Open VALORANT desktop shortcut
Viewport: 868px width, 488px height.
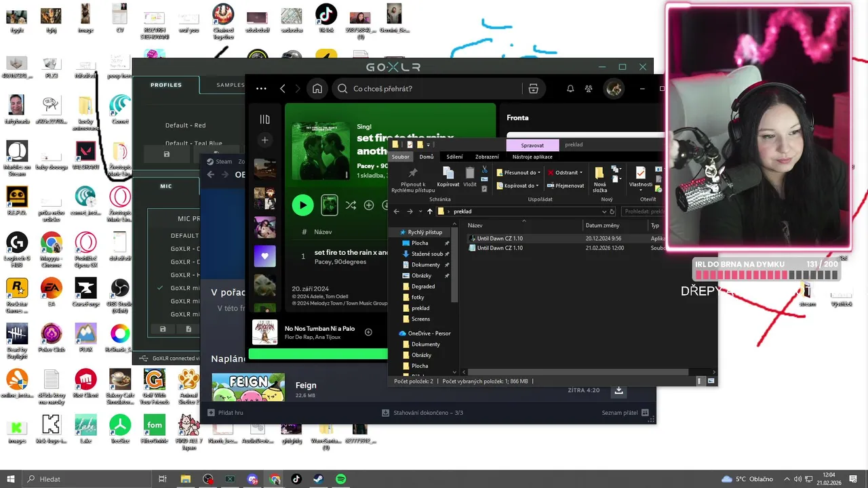click(85, 156)
